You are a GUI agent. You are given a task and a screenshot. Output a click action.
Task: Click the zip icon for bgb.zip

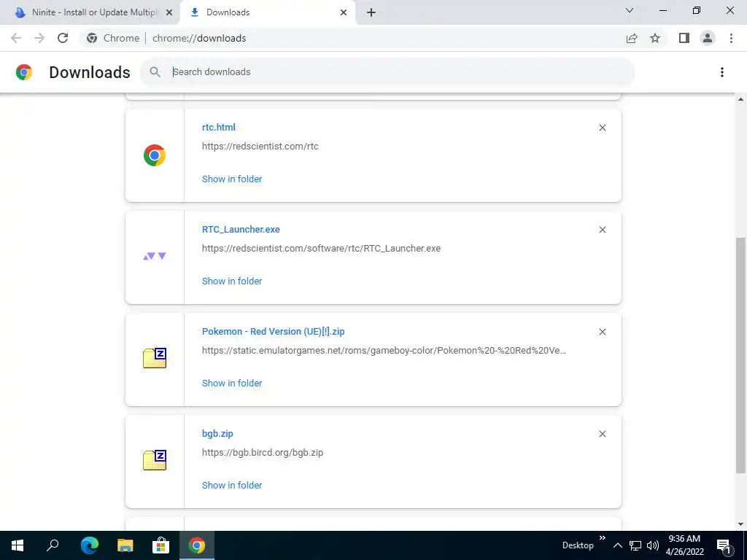(x=155, y=460)
